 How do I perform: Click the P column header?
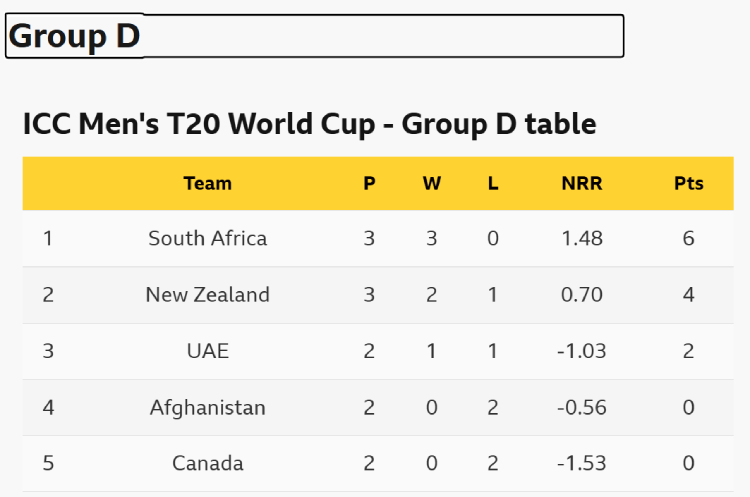tap(369, 183)
